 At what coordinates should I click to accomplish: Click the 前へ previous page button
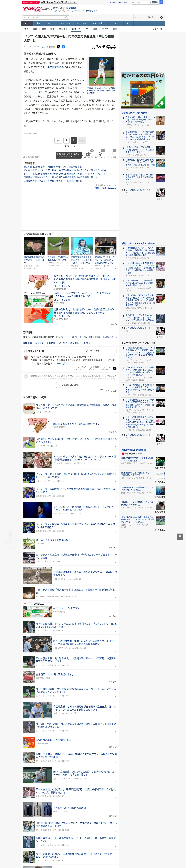pyautogui.click(x=58, y=140)
